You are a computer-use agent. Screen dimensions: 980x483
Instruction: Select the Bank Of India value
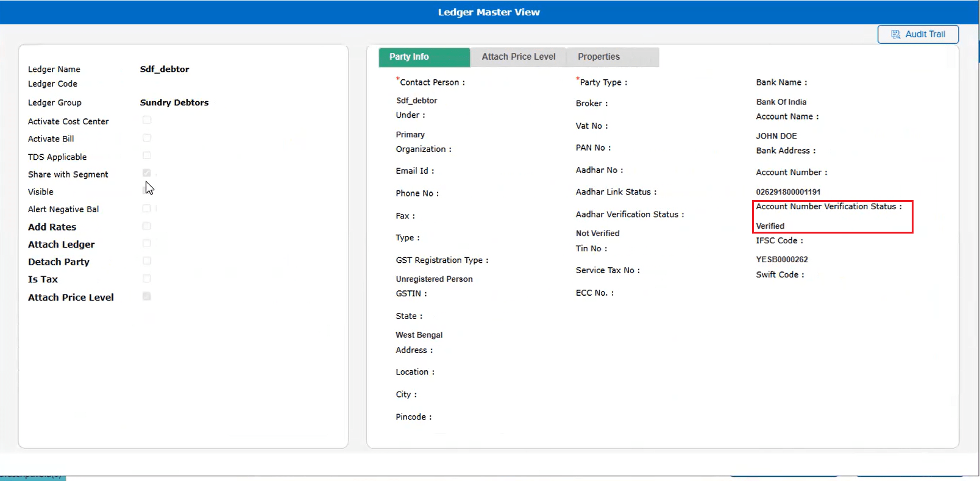pyautogui.click(x=781, y=102)
